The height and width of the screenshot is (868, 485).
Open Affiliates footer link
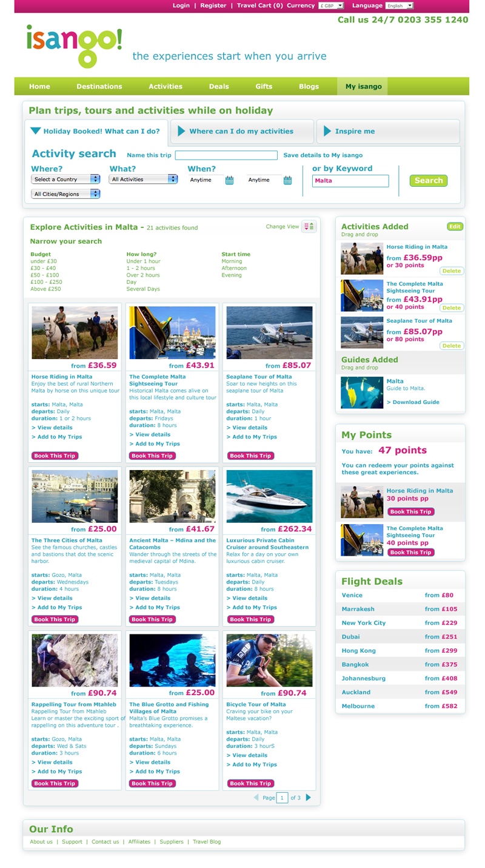[x=139, y=842]
